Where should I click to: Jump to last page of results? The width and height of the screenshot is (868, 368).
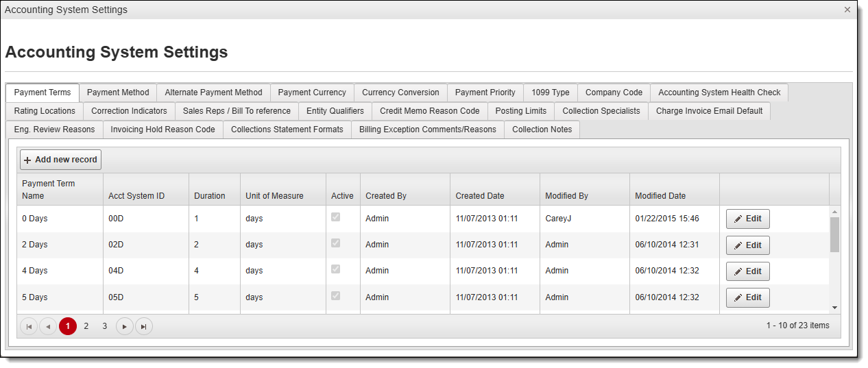(x=143, y=327)
